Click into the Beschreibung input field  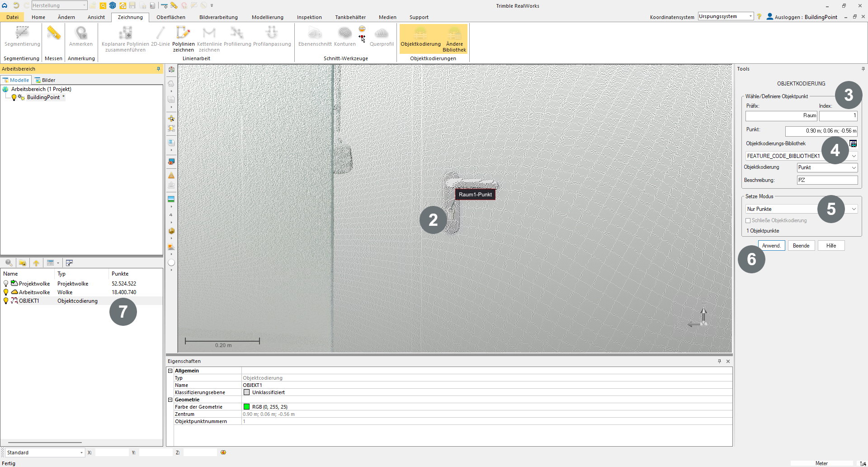click(x=827, y=180)
